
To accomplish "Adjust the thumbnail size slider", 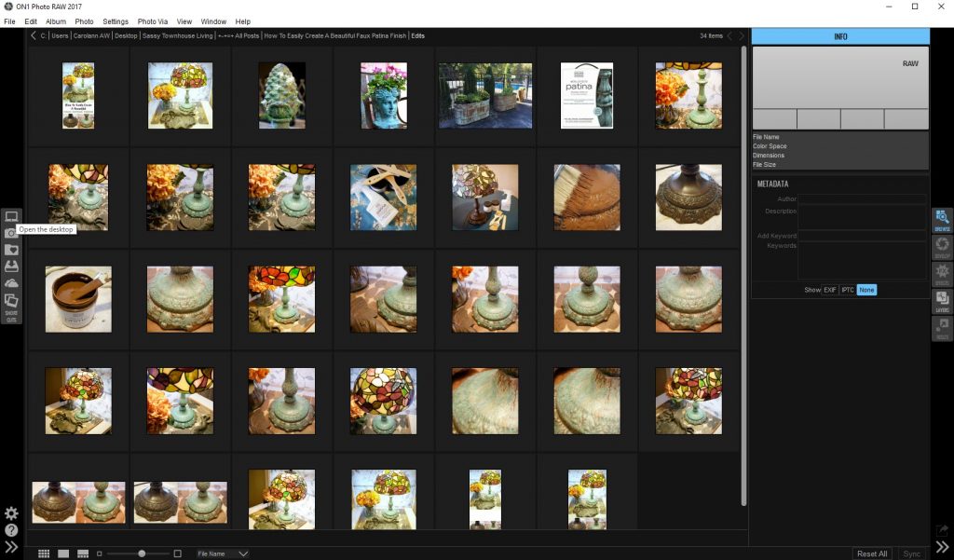I will point(142,552).
